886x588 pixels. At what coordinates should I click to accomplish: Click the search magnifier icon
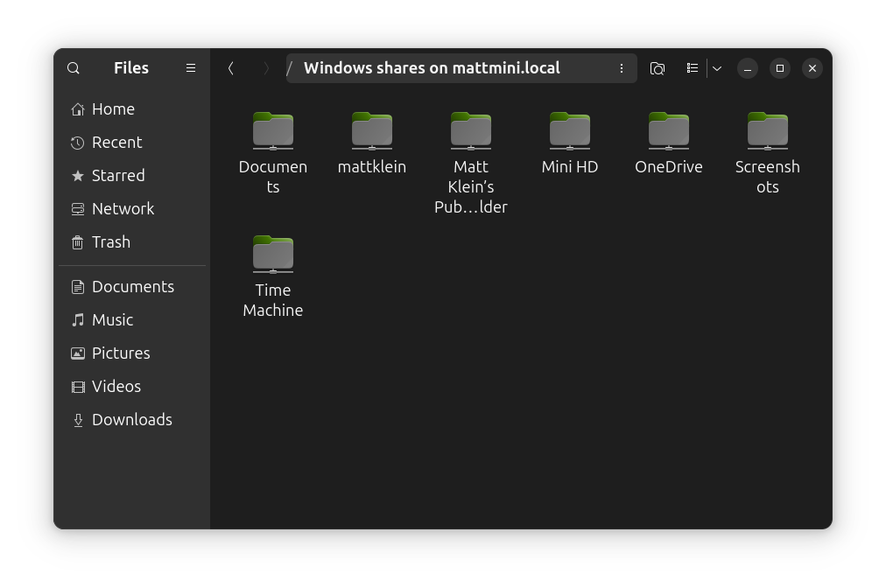pos(74,68)
